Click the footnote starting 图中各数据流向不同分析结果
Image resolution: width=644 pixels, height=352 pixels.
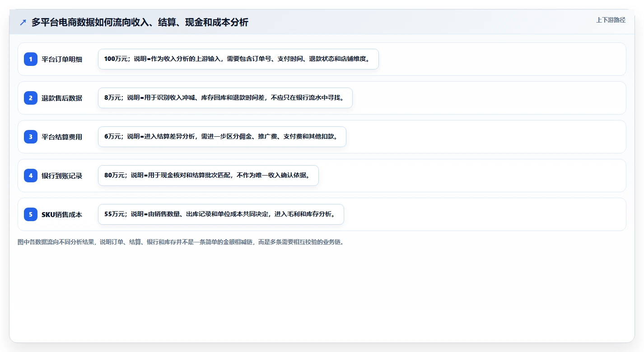pos(182,242)
